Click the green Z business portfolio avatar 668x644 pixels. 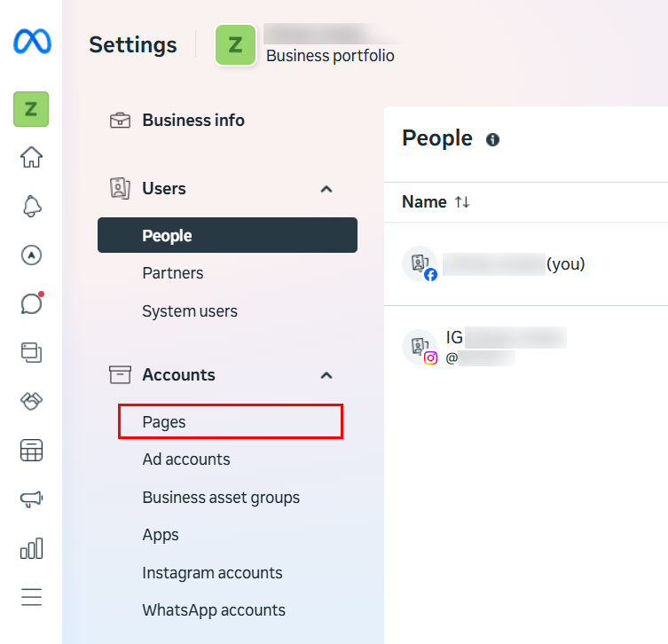pos(235,45)
